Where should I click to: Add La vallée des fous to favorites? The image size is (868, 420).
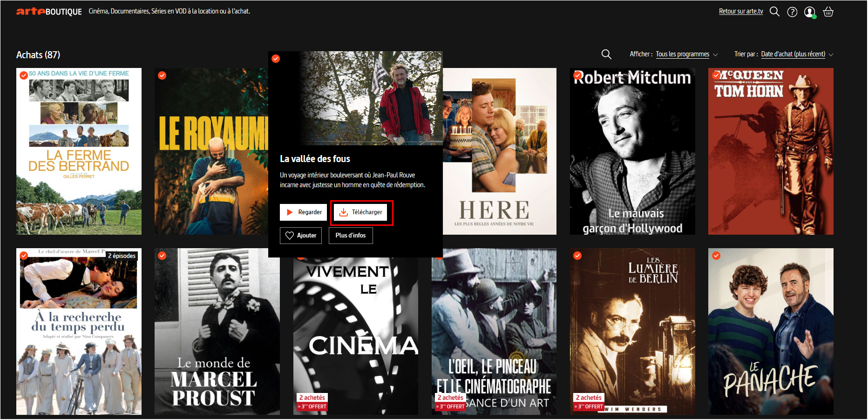click(301, 236)
